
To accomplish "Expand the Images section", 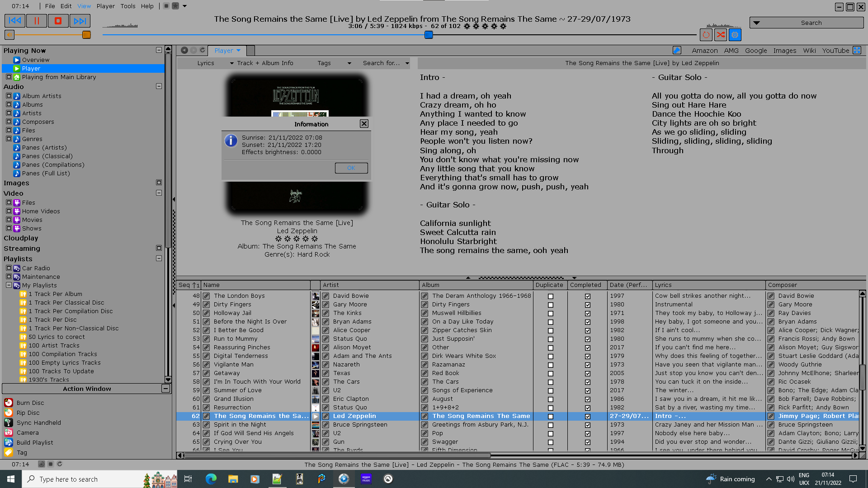I will coord(159,183).
